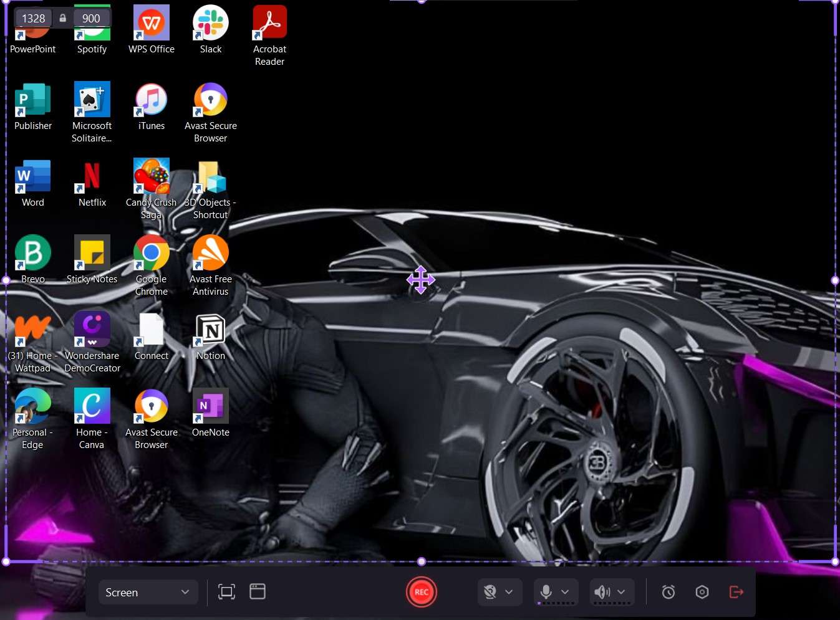Image resolution: width=840 pixels, height=620 pixels.
Task: Open recorder settings hexagon icon
Action: [702, 592]
